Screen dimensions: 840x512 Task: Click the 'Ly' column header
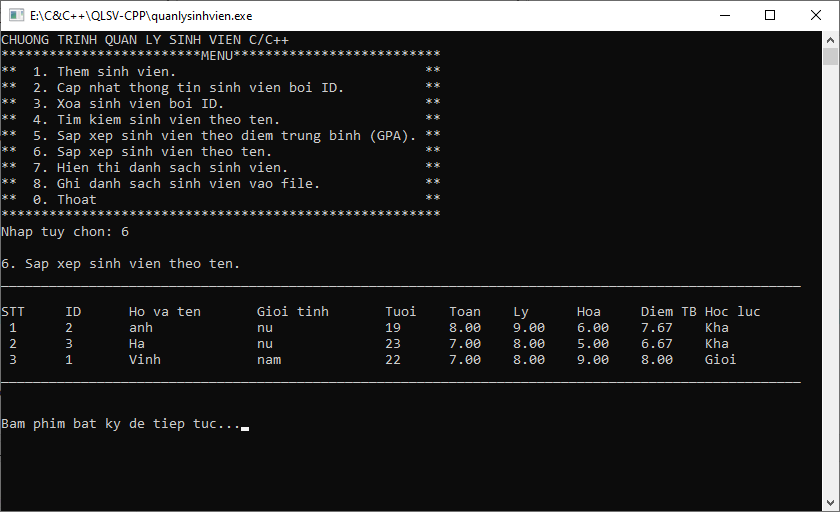pyautogui.click(x=521, y=313)
